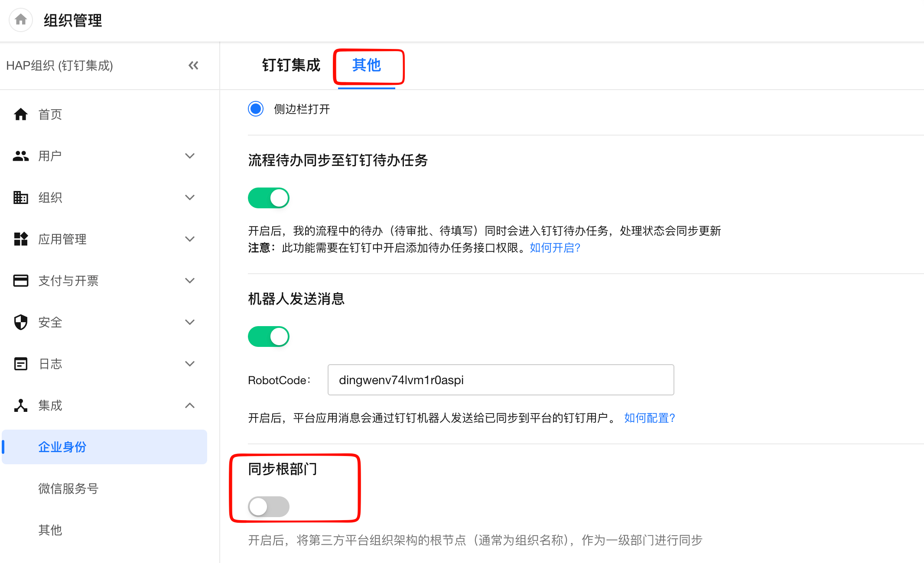Expand the 用户 menu chevron
The height and width of the screenshot is (563, 924).
(x=190, y=156)
